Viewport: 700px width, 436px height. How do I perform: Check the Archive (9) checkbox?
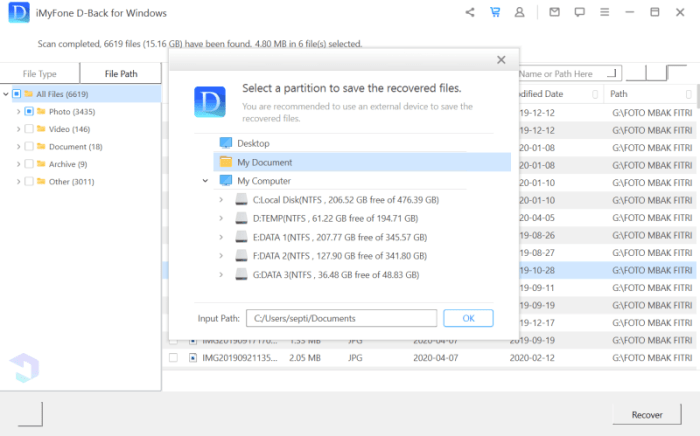point(29,164)
